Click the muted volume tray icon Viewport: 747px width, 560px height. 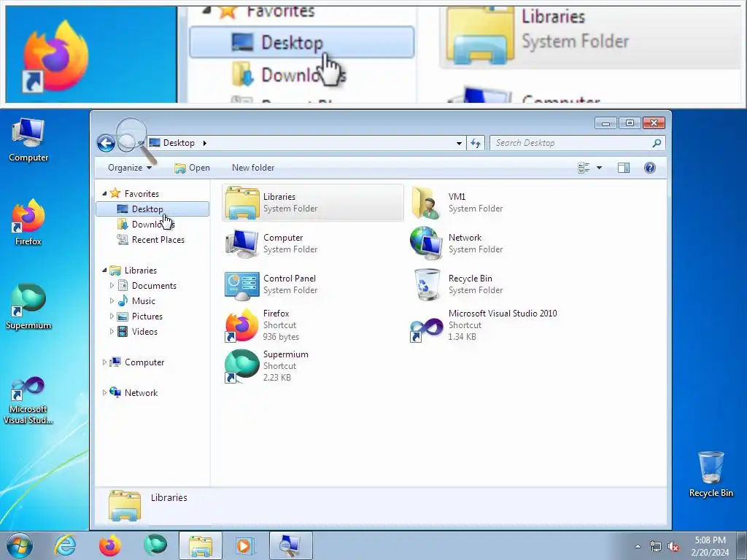[673, 547]
